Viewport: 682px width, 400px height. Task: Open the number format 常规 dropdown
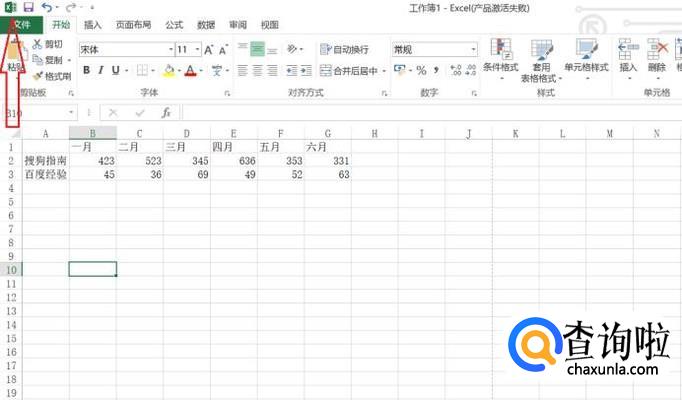pyautogui.click(x=473, y=50)
